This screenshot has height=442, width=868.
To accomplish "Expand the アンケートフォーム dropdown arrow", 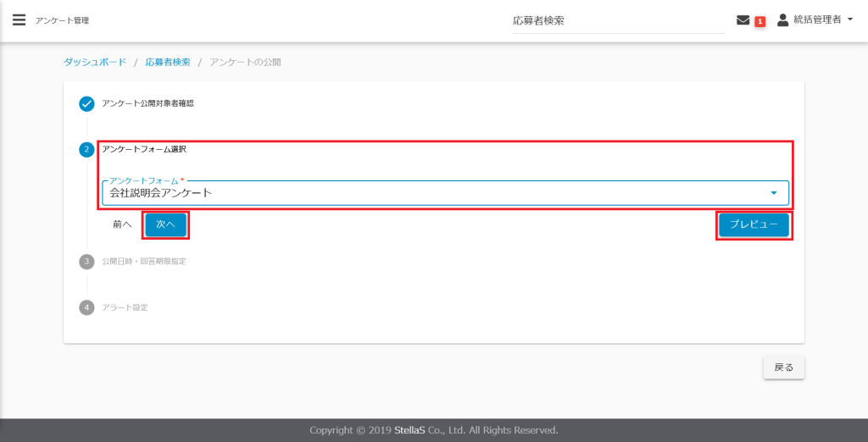I will (773, 193).
